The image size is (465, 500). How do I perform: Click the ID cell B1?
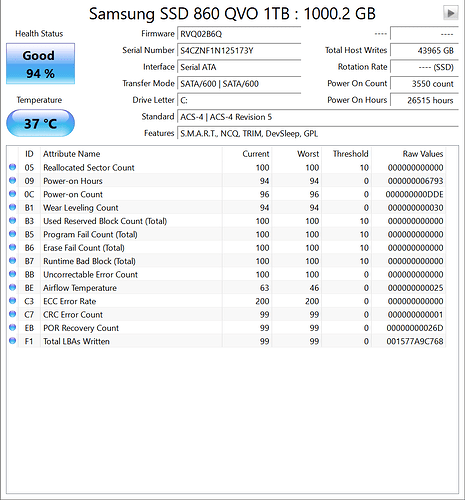tap(29, 208)
